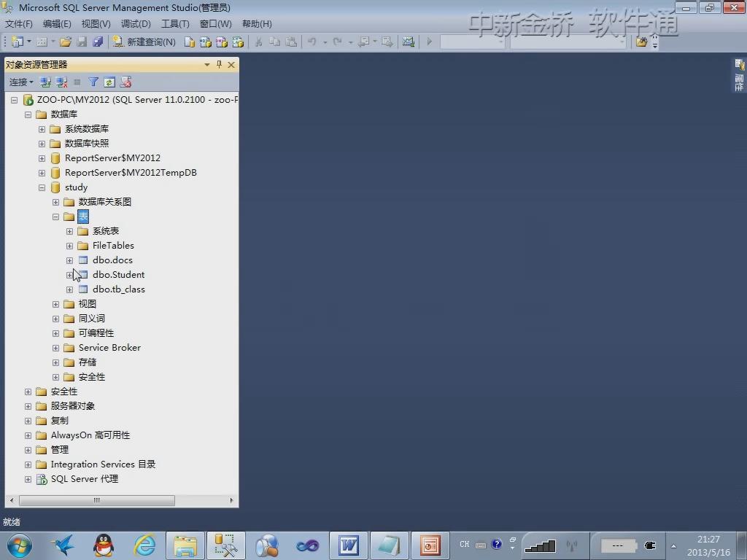
Task: Collapse the 数据库 folder node
Action: click(28, 114)
